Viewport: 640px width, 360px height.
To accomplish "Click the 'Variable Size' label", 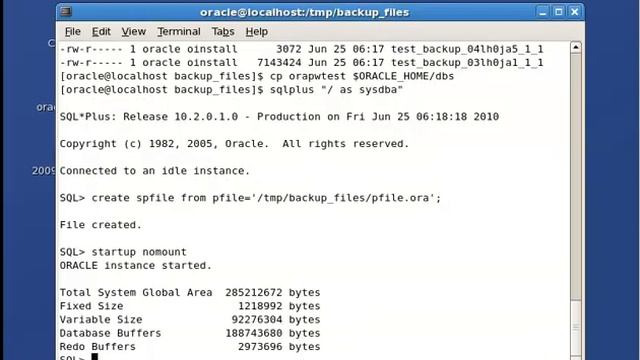I will point(101,320).
